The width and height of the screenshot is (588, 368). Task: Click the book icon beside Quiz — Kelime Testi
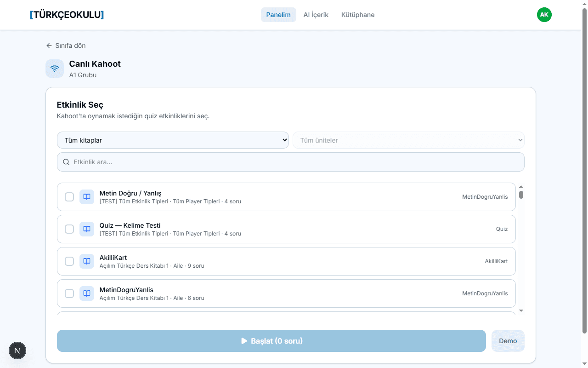click(x=87, y=229)
